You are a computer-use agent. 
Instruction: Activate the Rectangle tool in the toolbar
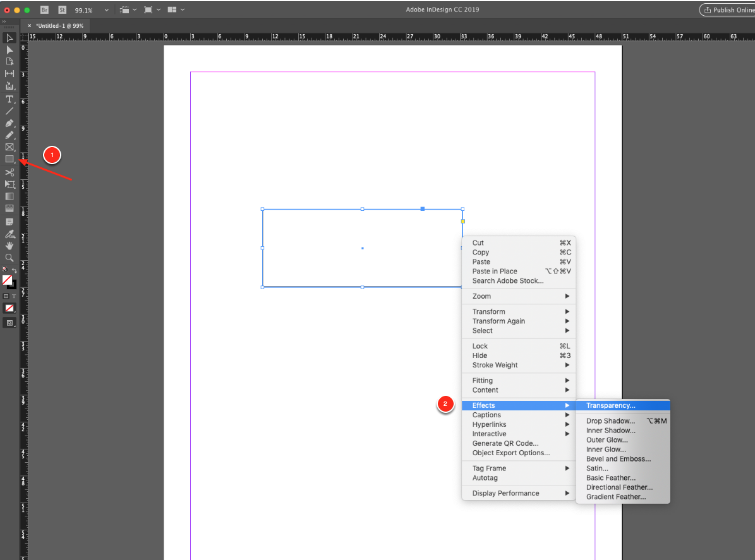click(9, 159)
